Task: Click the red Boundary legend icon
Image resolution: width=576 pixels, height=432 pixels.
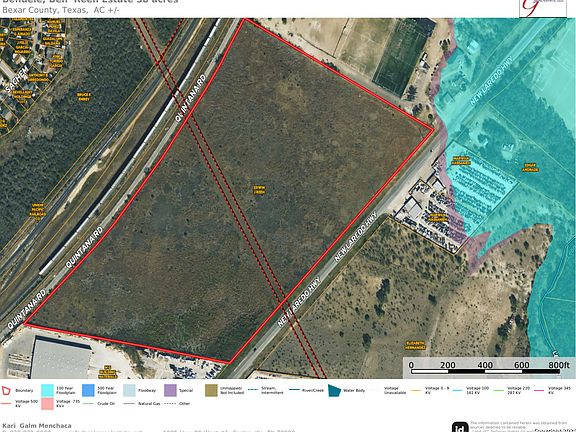Action: point(7,390)
